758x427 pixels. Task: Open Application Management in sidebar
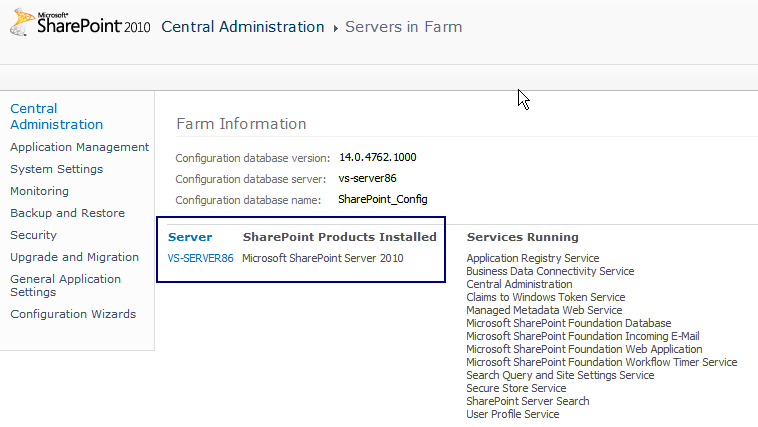[x=80, y=147]
